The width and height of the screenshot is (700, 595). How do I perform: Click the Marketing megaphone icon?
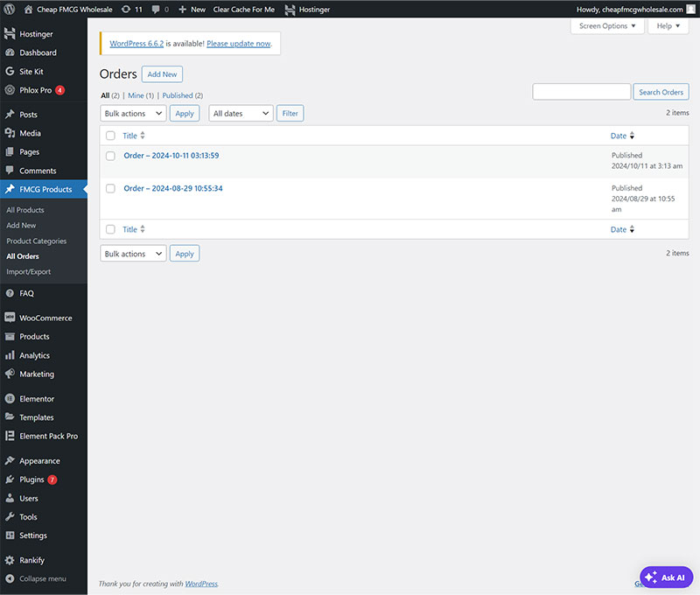(10, 374)
